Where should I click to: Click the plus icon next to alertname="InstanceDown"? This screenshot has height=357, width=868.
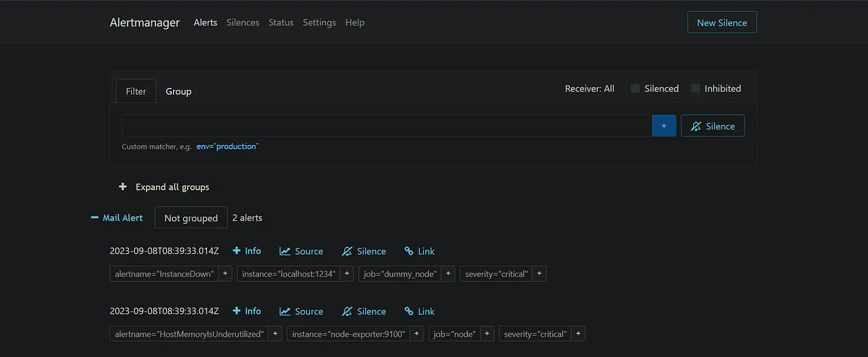pyautogui.click(x=225, y=274)
